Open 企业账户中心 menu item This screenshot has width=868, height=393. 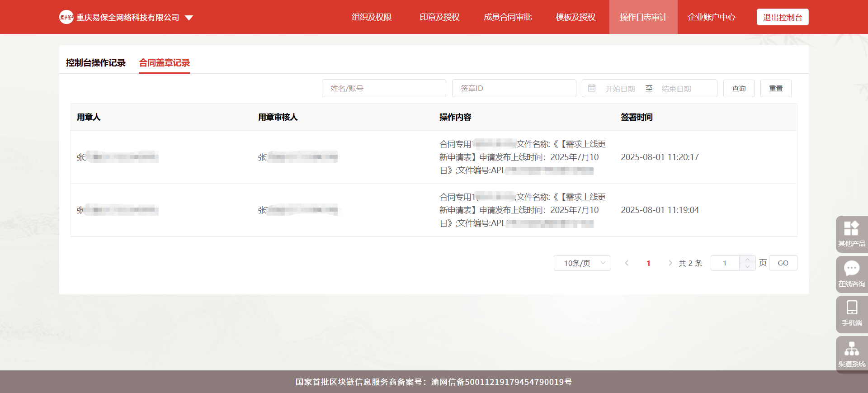[711, 17]
